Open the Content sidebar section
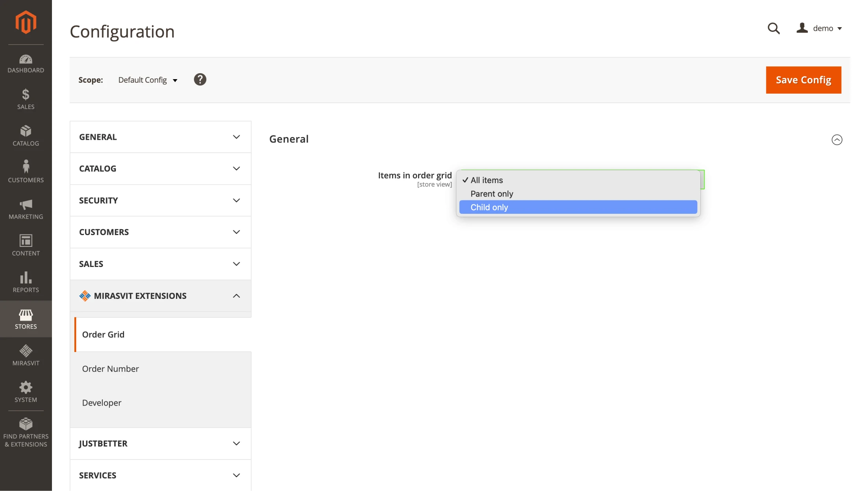 [26, 244]
